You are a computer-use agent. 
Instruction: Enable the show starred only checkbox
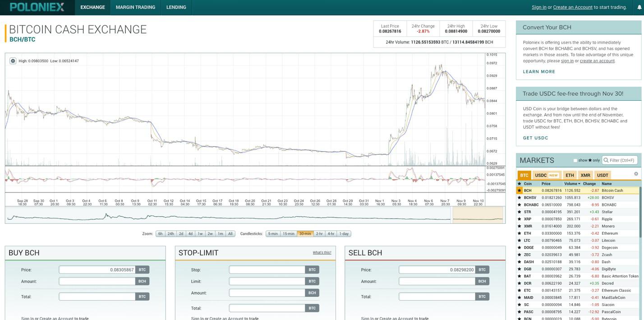[575, 160]
